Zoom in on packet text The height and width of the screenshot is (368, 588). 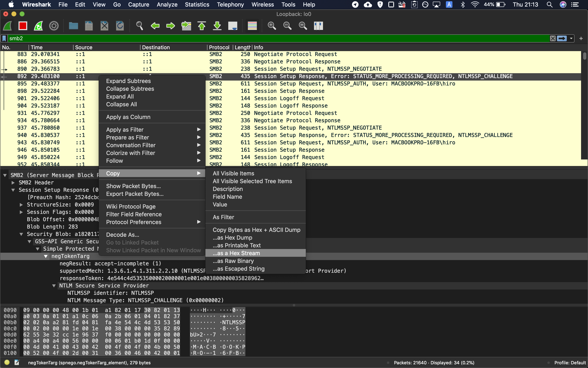pos(272,26)
